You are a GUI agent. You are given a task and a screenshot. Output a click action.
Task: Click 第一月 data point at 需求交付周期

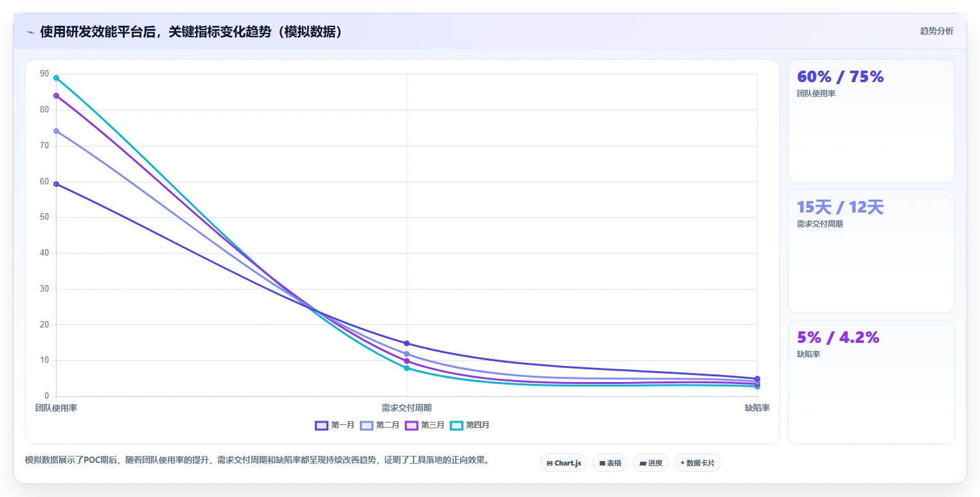pos(407,344)
